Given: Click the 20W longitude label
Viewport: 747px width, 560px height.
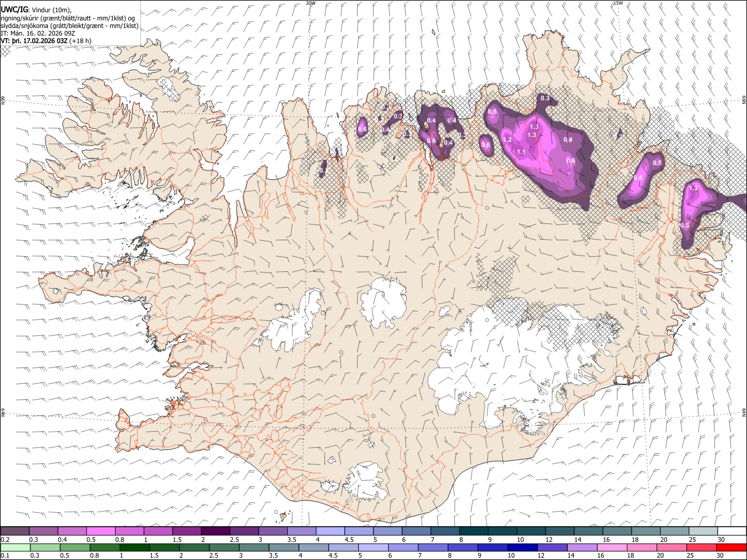Looking at the screenshot, I should pos(311,3).
